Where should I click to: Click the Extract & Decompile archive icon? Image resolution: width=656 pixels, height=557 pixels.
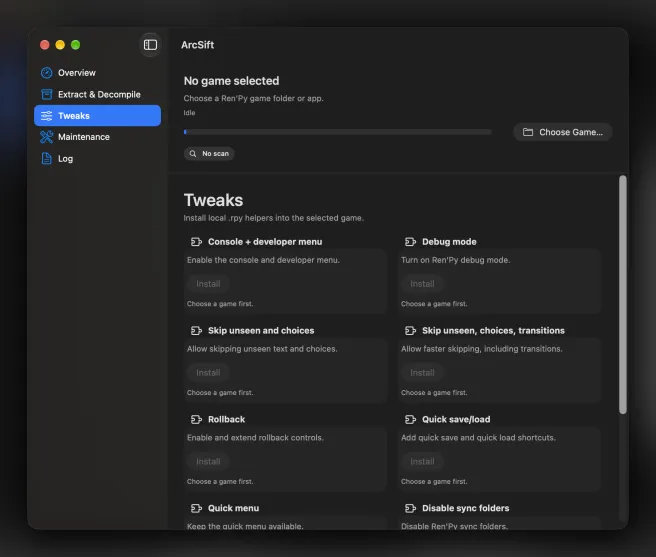click(46, 94)
